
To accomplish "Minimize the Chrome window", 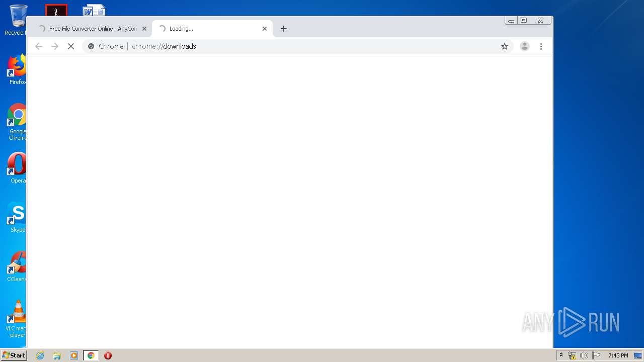I will pos(511,21).
